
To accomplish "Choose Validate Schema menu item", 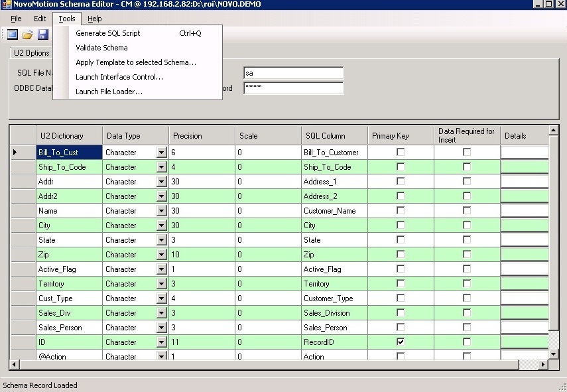I will click(101, 48).
